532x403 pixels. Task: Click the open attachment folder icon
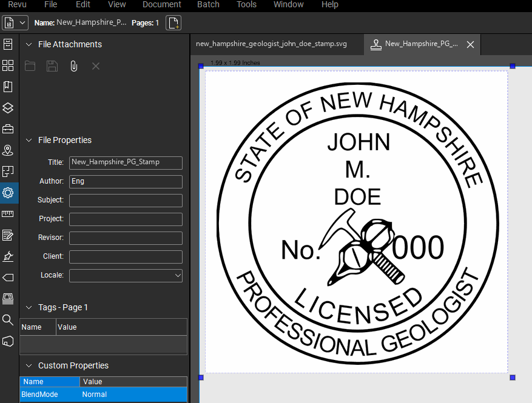(x=30, y=66)
